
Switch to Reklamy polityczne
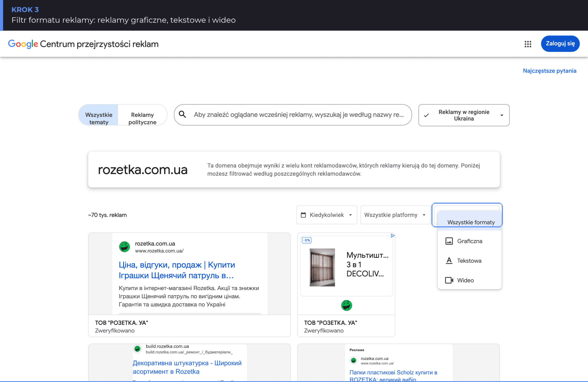click(x=142, y=115)
